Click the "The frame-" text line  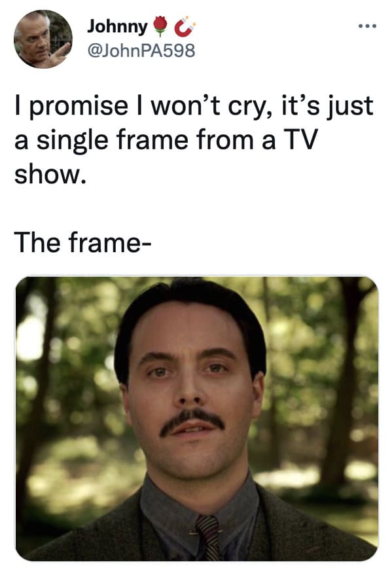click(82, 242)
